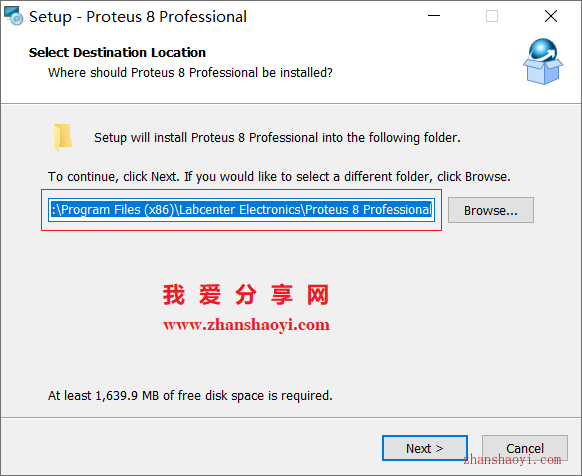Click into the destination folder path field
The height and width of the screenshot is (476, 582).
[241, 210]
